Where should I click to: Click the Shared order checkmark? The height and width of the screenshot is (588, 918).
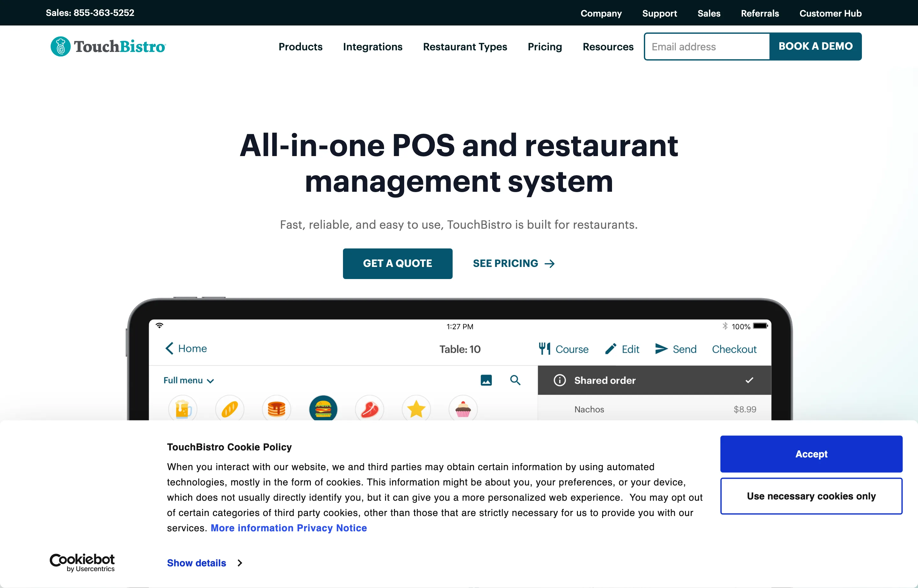749,380
